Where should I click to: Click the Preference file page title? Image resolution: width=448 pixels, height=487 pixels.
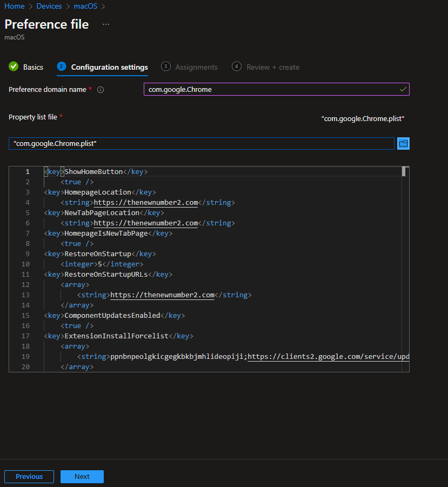click(46, 24)
